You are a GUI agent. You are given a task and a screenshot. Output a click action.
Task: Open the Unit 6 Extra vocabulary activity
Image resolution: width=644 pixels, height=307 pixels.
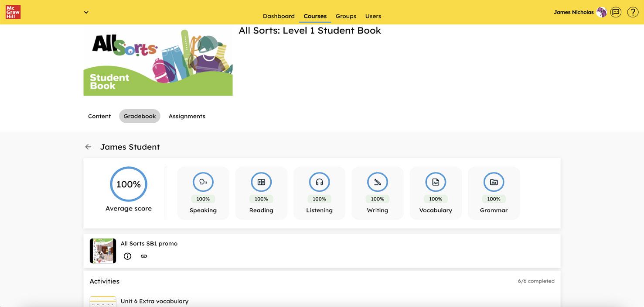click(x=154, y=301)
